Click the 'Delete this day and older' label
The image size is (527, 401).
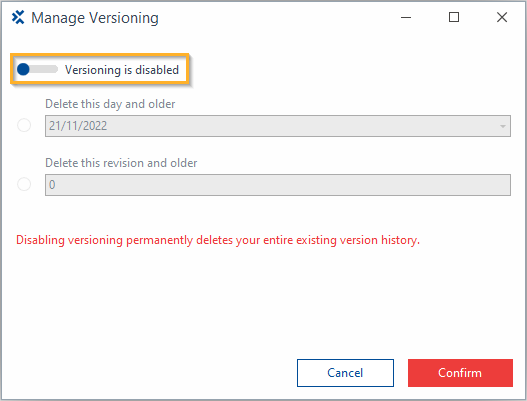[110, 104]
